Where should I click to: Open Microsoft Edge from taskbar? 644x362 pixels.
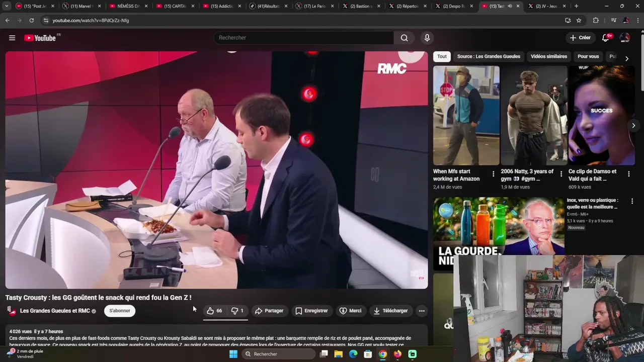click(x=353, y=354)
